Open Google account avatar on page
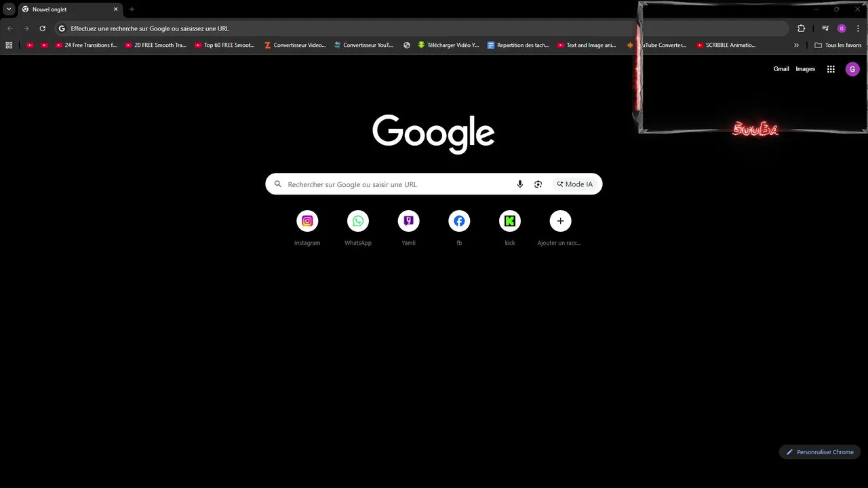This screenshot has height=488, width=868. (852, 69)
